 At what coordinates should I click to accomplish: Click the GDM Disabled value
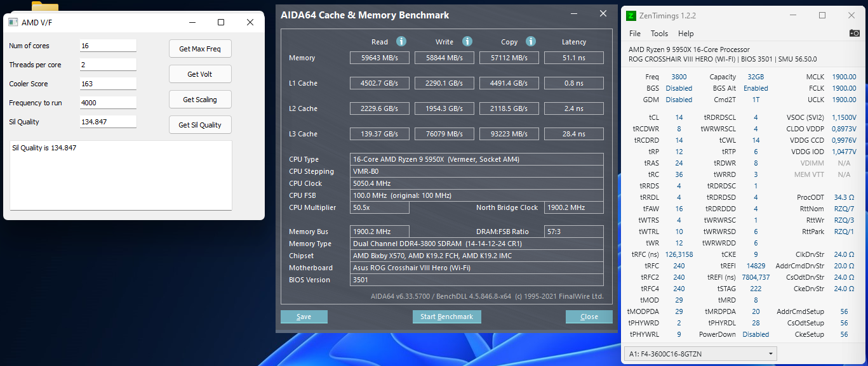tap(679, 100)
